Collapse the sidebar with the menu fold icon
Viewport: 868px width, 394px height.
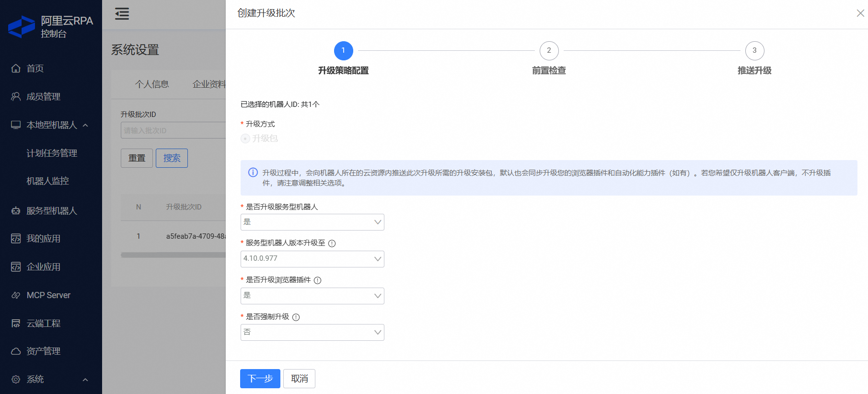click(122, 14)
